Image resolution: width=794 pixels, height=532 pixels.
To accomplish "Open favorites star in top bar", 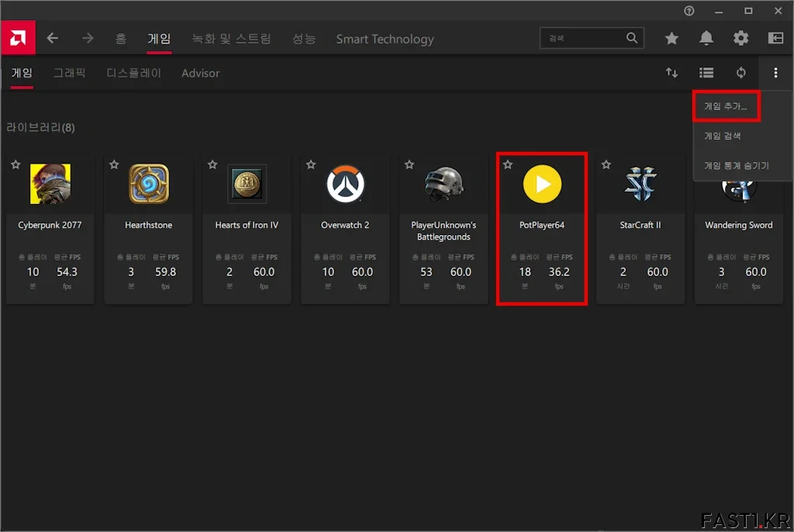I will click(671, 38).
